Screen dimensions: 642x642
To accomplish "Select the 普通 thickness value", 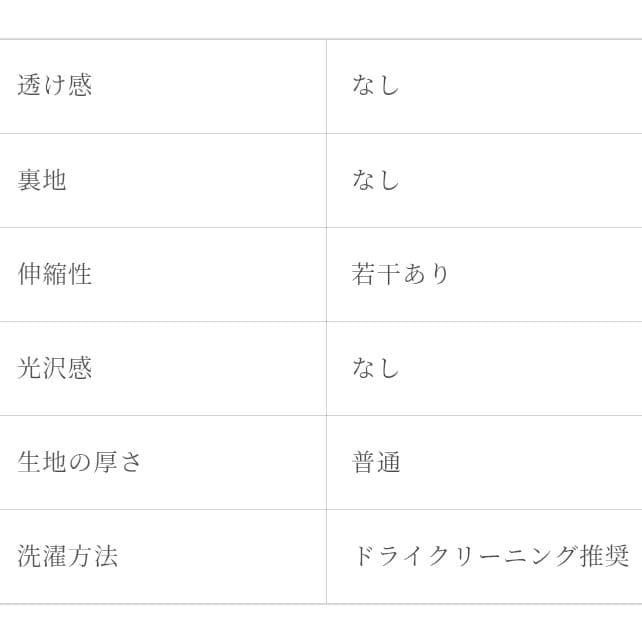I will pyautogui.click(x=376, y=462).
